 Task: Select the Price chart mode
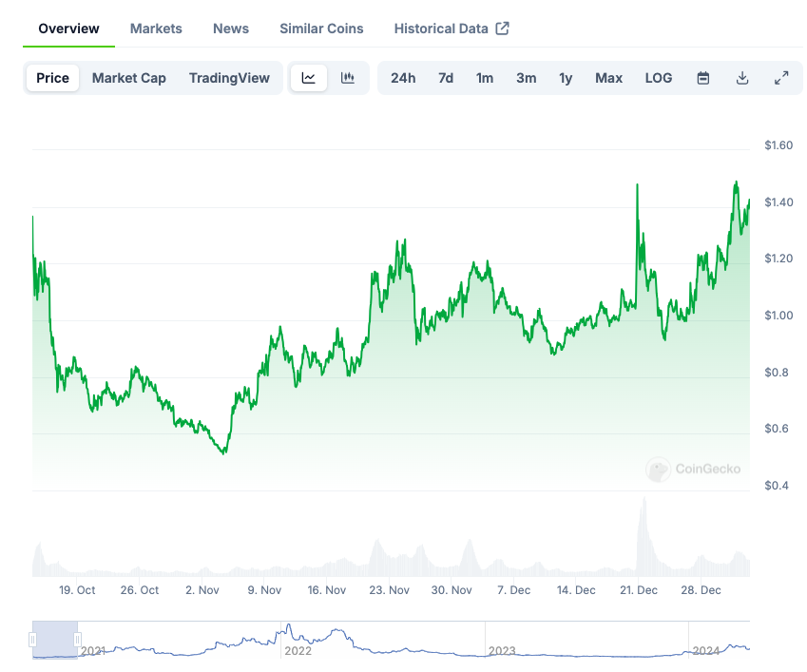point(52,78)
